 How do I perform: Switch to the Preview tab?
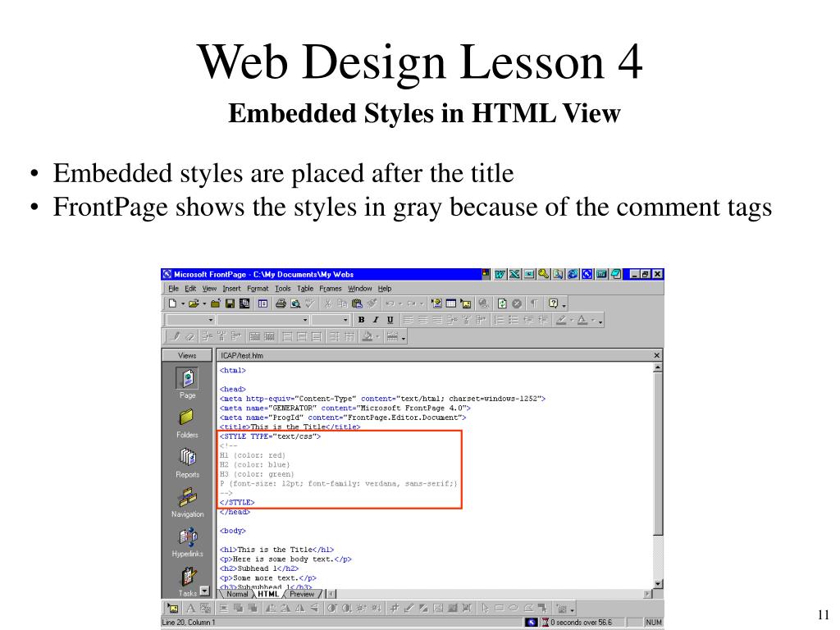[x=302, y=594]
